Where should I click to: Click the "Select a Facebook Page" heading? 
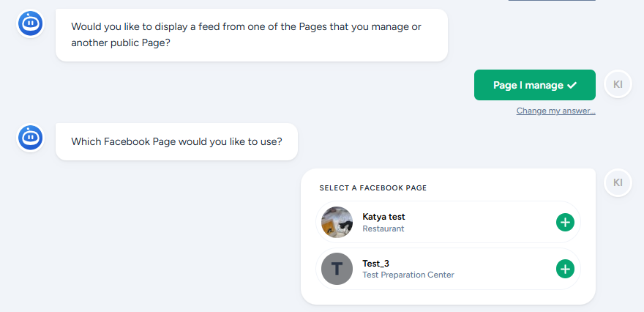point(372,188)
